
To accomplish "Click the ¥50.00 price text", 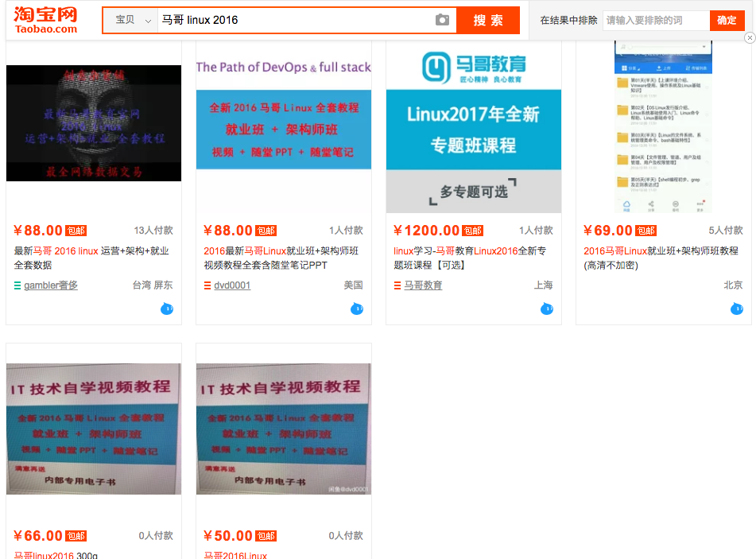I will pyautogui.click(x=228, y=536).
